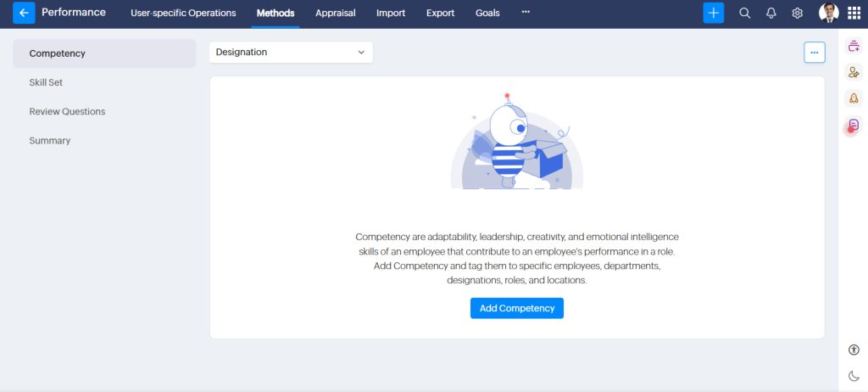The width and height of the screenshot is (868, 392).
Task: Open the settings gear icon
Action: coord(797,14)
